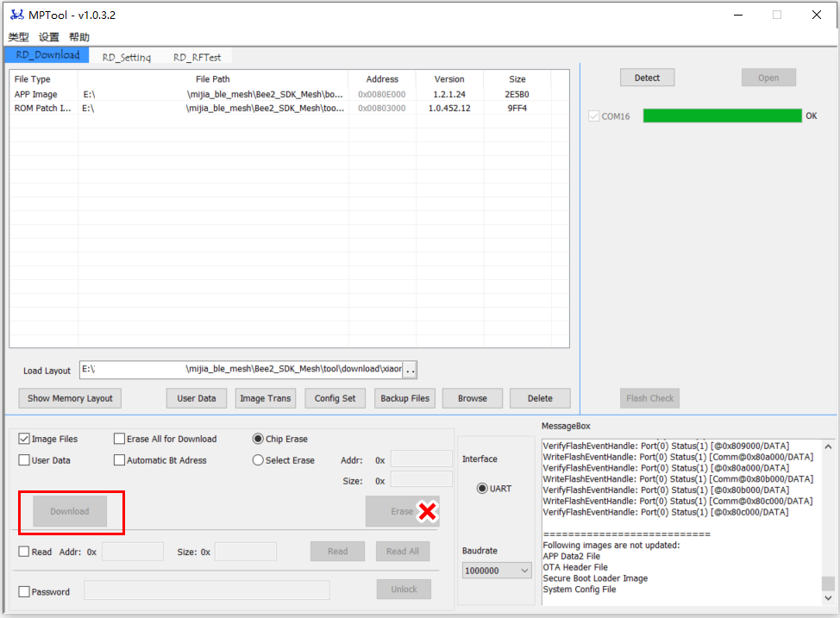Click the MessageBox scrollbar up arrow
840x618 pixels.
click(828, 446)
